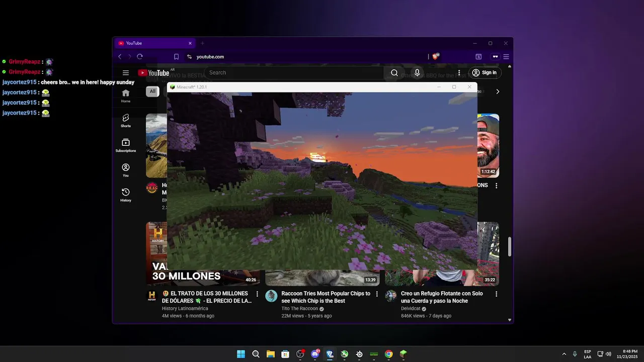Open EL TRATO DE LOS 30 MILLONES video title

(207, 297)
